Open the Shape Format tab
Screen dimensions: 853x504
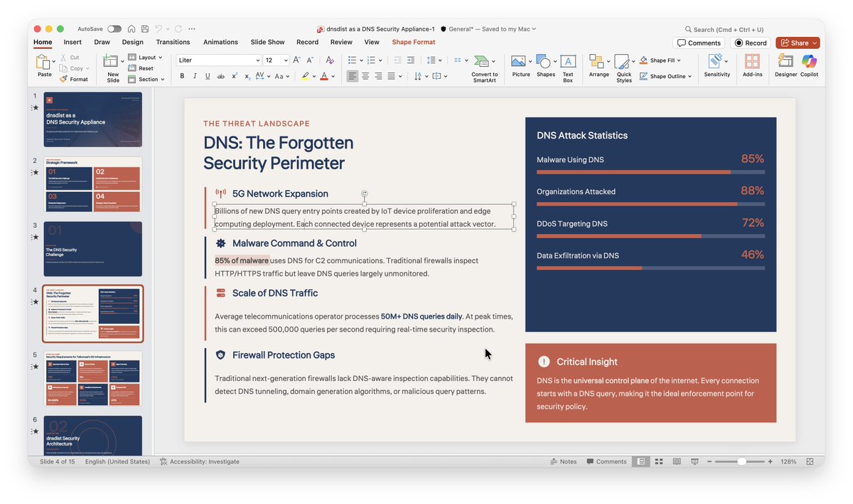[x=414, y=42]
